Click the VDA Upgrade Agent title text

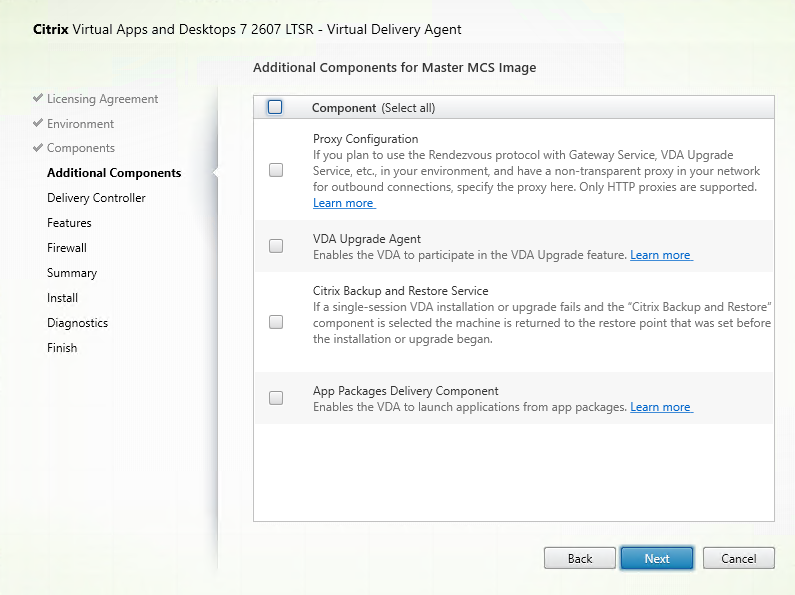point(367,239)
